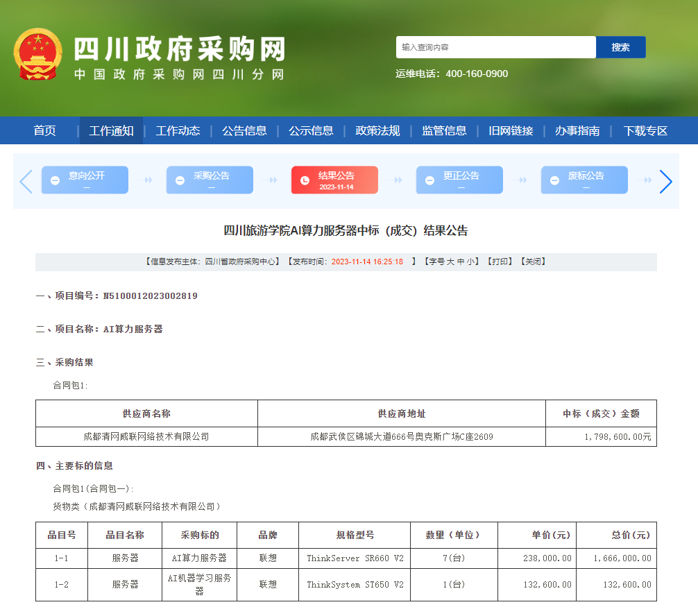Set font size to 中
The height and width of the screenshot is (616, 698).
[x=461, y=262]
